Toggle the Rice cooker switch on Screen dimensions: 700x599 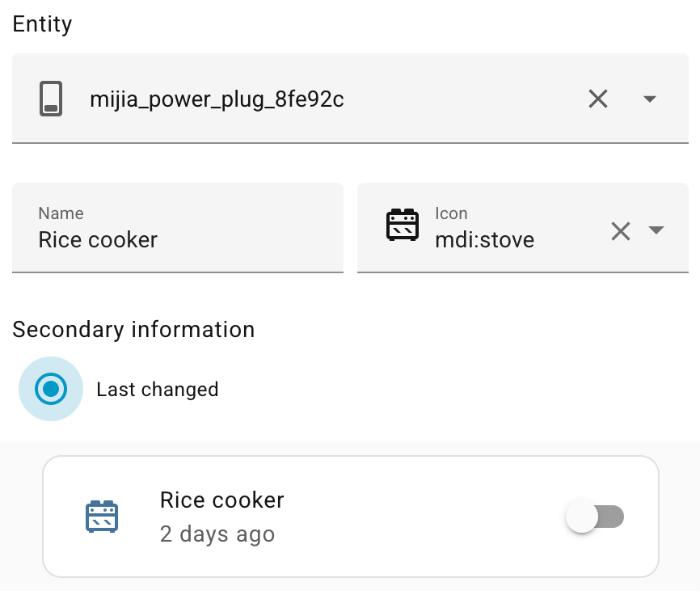pyautogui.click(x=596, y=517)
